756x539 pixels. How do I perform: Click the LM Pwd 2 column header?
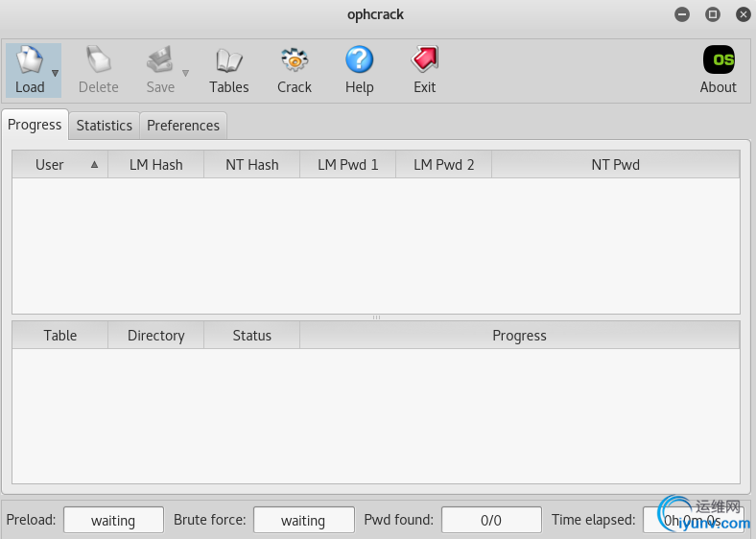click(x=443, y=165)
